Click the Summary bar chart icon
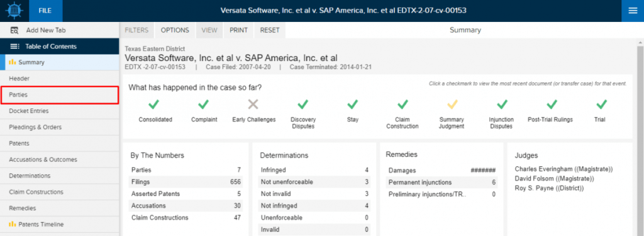This screenshot has height=236, width=644. [13, 62]
